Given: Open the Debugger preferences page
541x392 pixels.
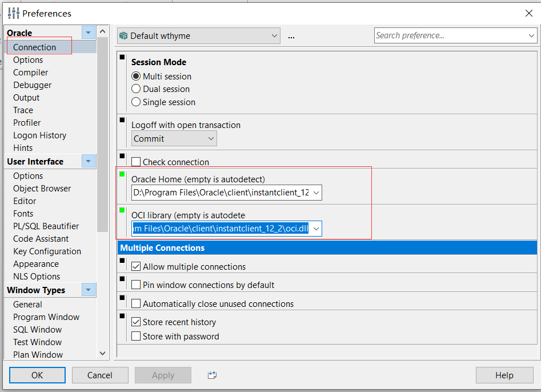Looking at the screenshot, I should click(33, 85).
